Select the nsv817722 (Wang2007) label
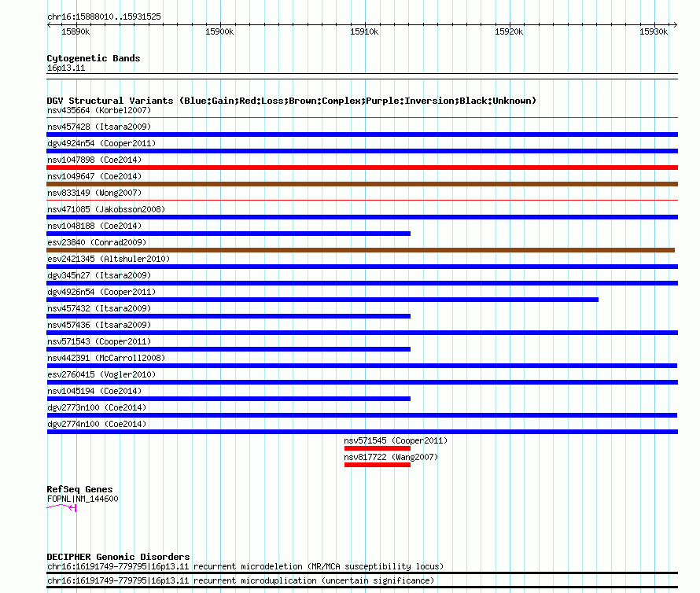 click(x=391, y=457)
